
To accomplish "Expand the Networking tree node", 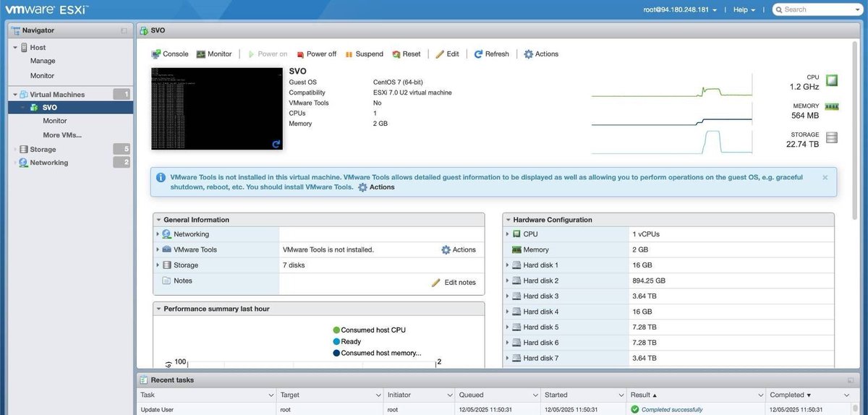I will tap(14, 163).
